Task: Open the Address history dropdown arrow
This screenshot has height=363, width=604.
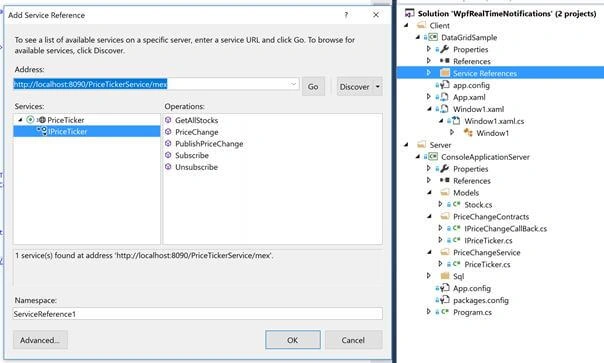Action: point(293,84)
